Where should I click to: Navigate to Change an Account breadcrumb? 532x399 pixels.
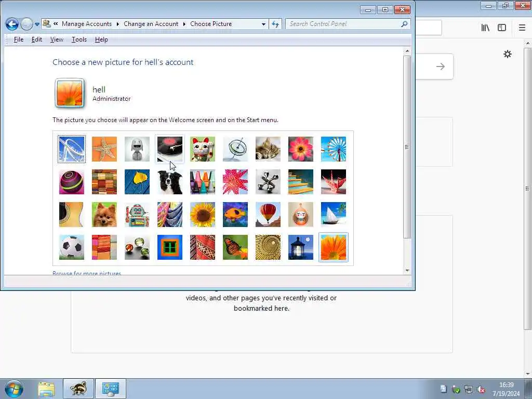[x=151, y=24]
